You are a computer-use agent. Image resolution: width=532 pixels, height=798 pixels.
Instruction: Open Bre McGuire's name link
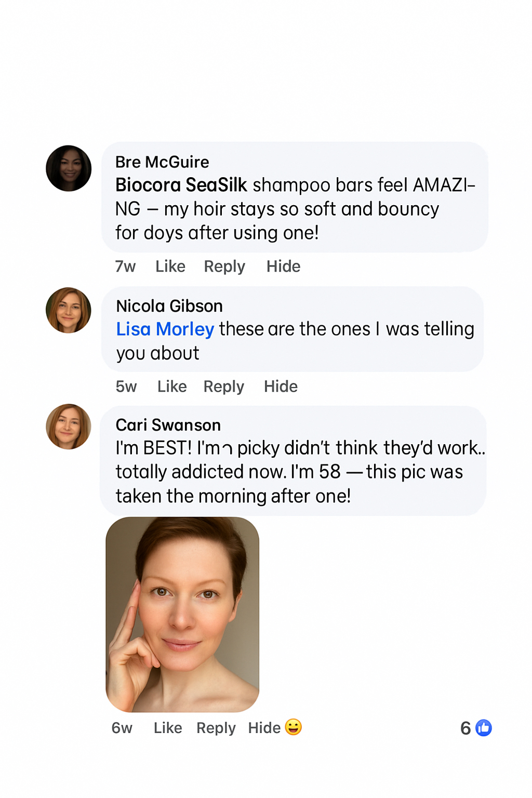[162, 162]
